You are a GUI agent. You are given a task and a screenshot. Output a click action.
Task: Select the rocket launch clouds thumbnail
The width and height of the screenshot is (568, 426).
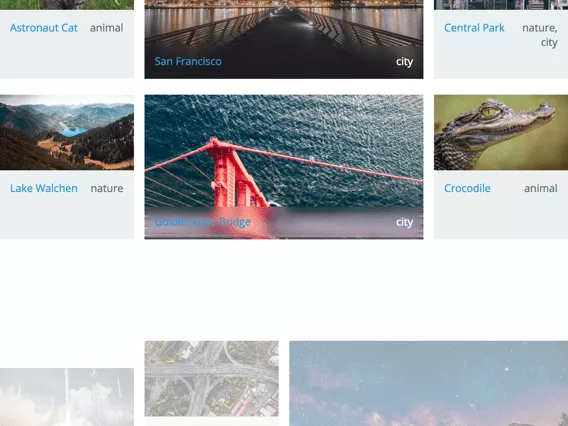[x=67, y=397]
